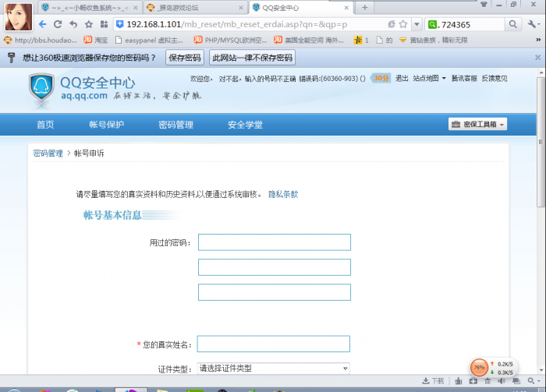Open the apps grid icon in toolbar
This screenshot has width=546, height=392.
click(x=104, y=24)
